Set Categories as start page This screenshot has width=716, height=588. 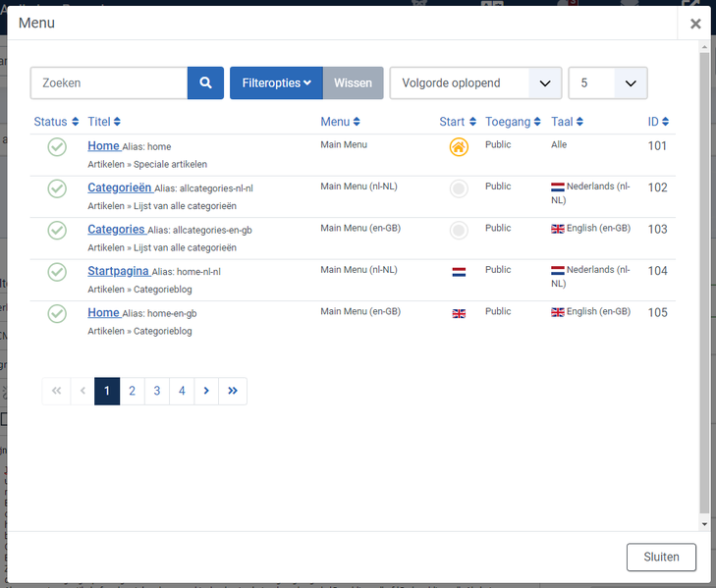(x=459, y=230)
